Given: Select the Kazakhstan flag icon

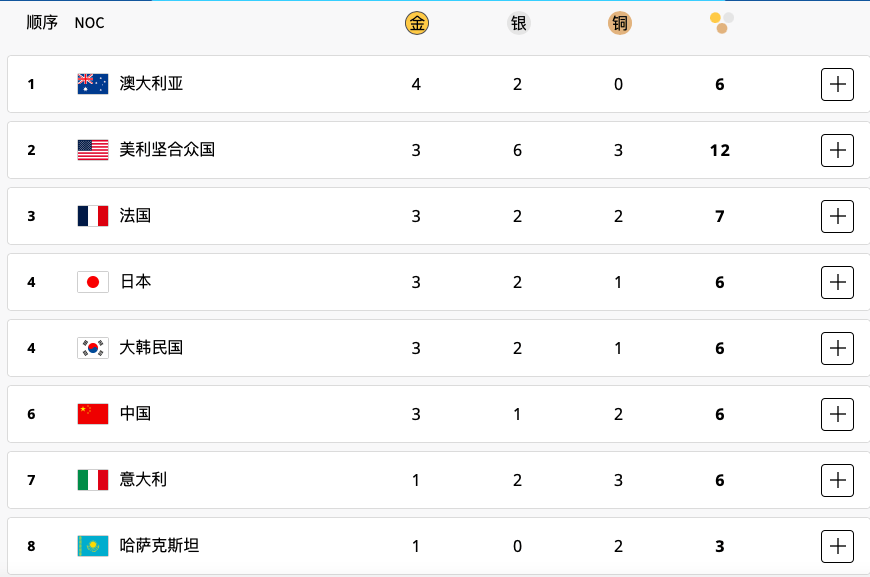Looking at the screenshot, I should pos(92,546).
